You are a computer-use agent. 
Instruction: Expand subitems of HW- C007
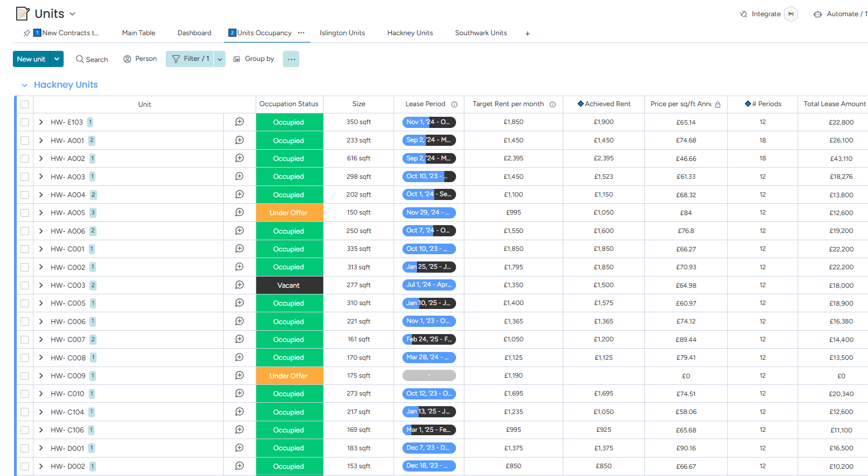click(41, 339)
